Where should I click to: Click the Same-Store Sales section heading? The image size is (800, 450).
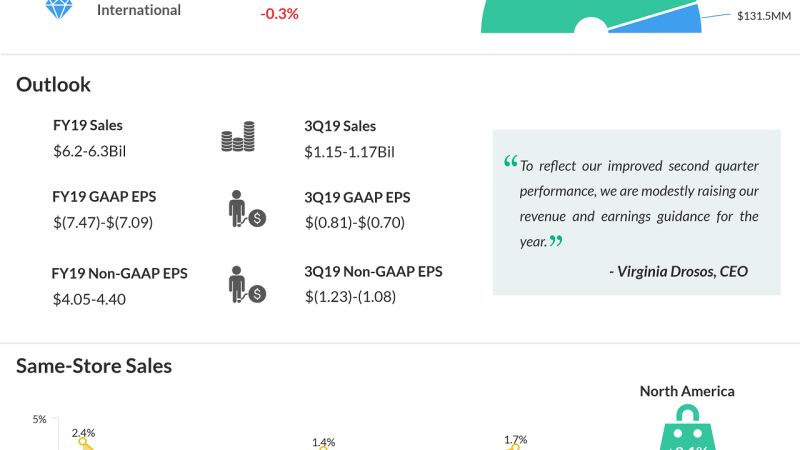coord(94,366)
